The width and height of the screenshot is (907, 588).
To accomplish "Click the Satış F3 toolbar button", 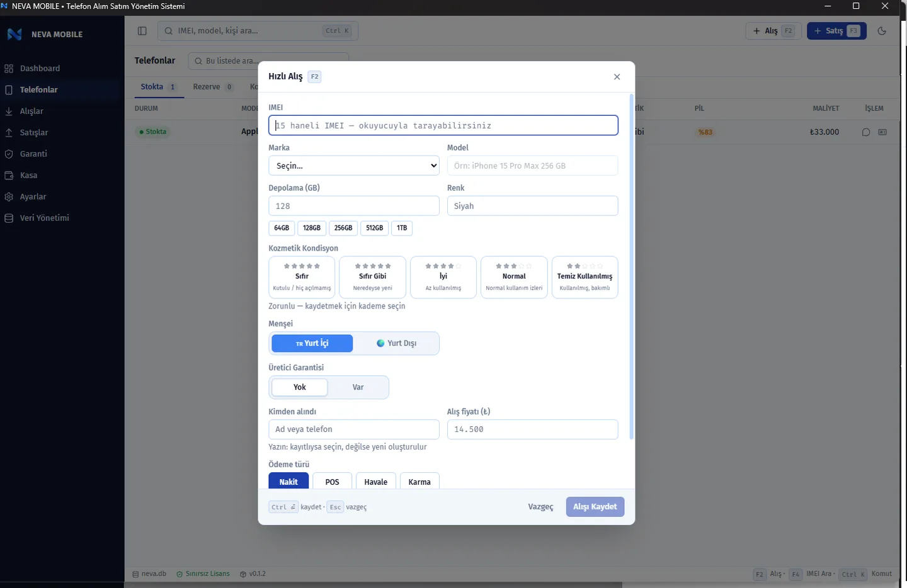I will pos(836,31).
